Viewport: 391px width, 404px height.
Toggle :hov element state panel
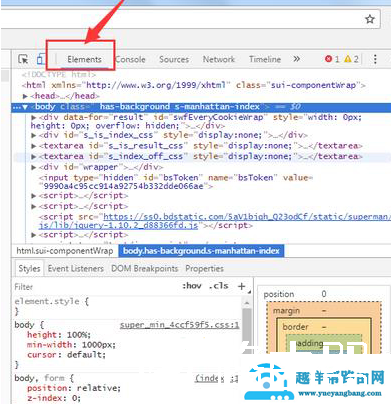pyautogui.click(x=192, y=286)
